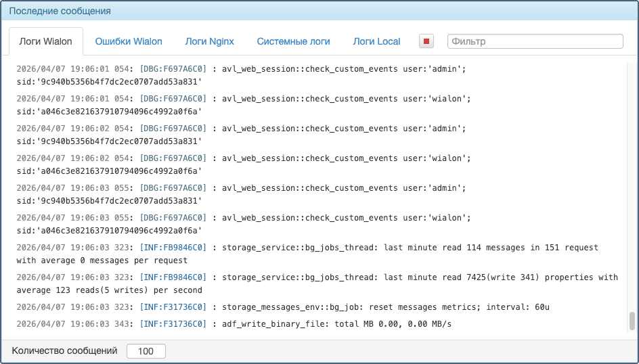Grab the log list vertical scrollbar thumb
This screenshot has width=639, height=364.
point(632,320)
